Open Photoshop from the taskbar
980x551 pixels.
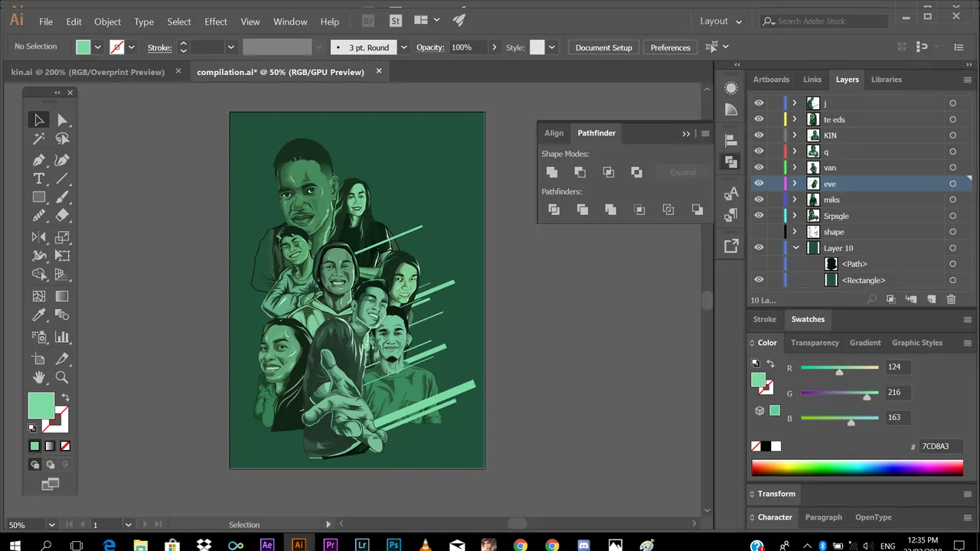(x=394, y=545)
